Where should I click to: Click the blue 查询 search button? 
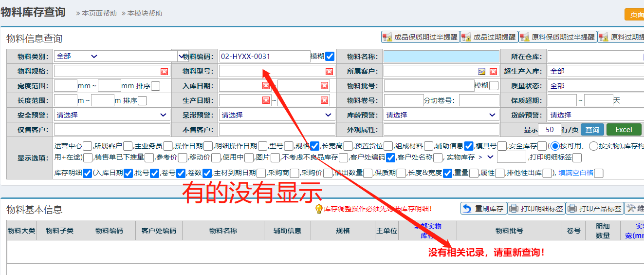pos(592,130)
